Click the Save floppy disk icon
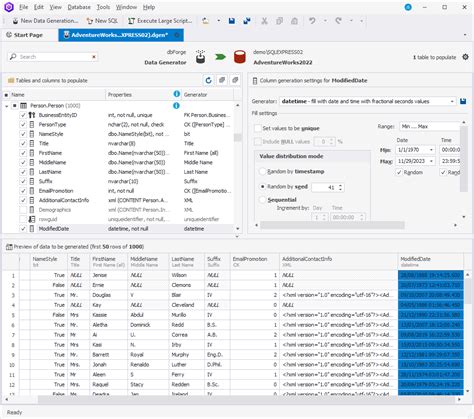 tap(232, 21)
